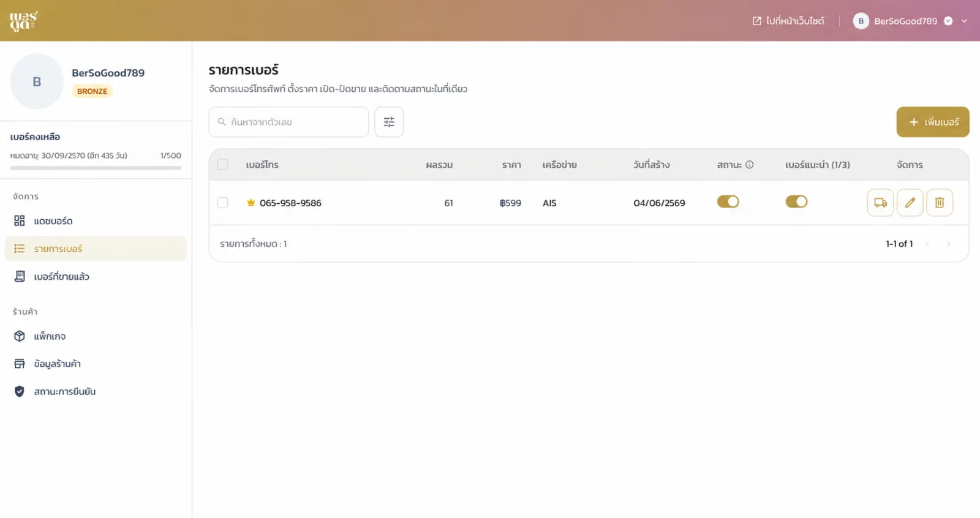The width and height of the screenshot is (980, 518).
Task: Click the package box icon
Action: click(20, 336)
